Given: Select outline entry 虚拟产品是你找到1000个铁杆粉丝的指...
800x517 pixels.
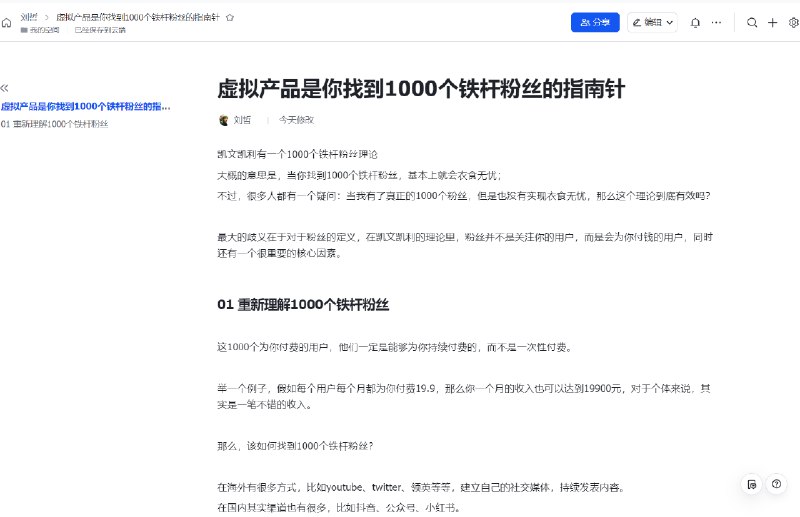Looking at the screenshot, I should coord(86,106).
